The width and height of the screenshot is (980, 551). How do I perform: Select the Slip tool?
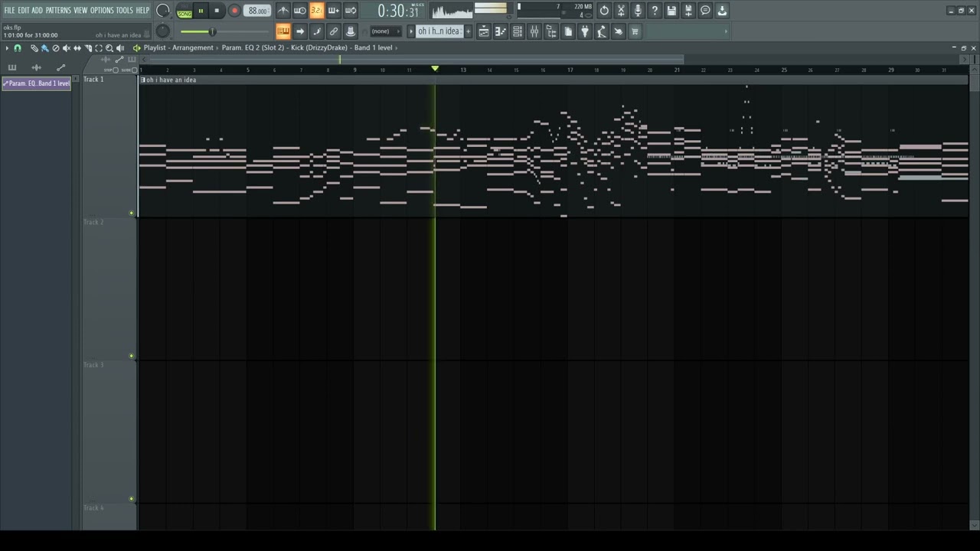(77, 48)
